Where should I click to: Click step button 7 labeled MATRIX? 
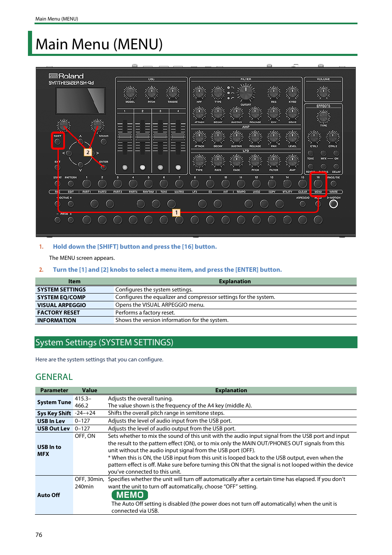coord(179,184)
